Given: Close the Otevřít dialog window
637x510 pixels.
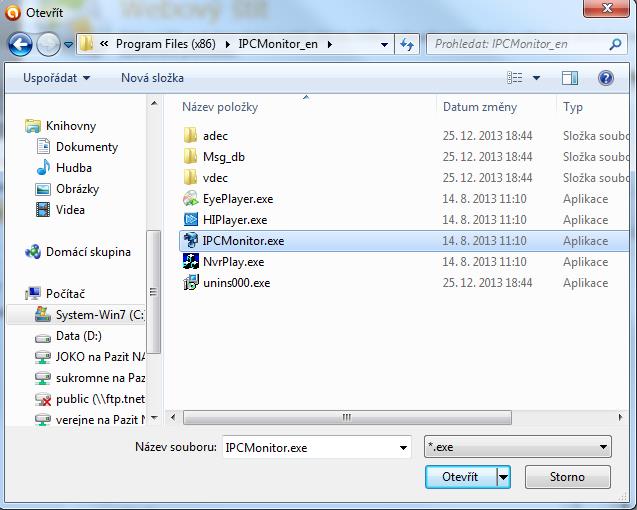Looking at the screenshot, I should point(607,8).
